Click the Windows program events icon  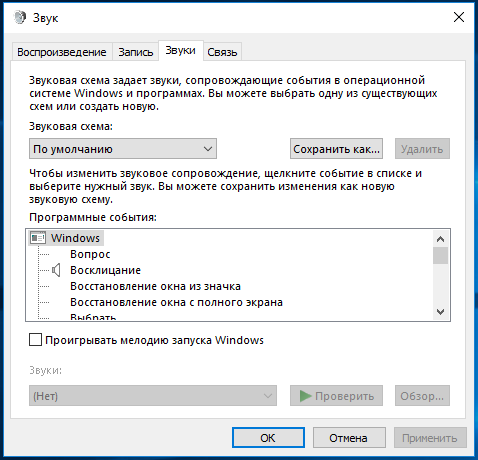click(x=38, y=238)
